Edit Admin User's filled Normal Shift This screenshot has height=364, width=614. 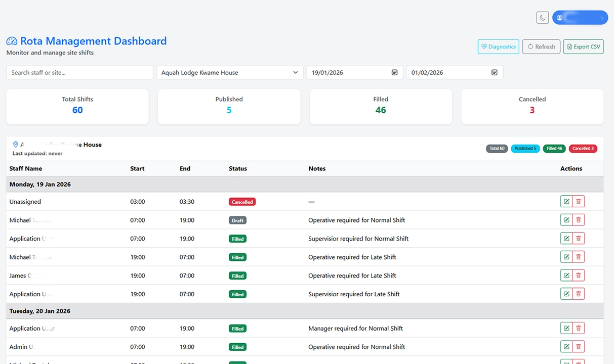click(566, 346)
